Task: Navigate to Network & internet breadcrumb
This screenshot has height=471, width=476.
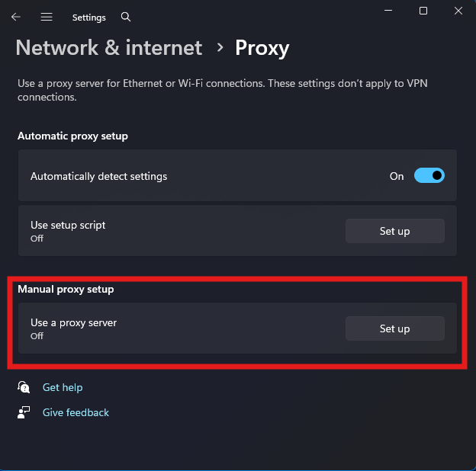Action: 109,48
